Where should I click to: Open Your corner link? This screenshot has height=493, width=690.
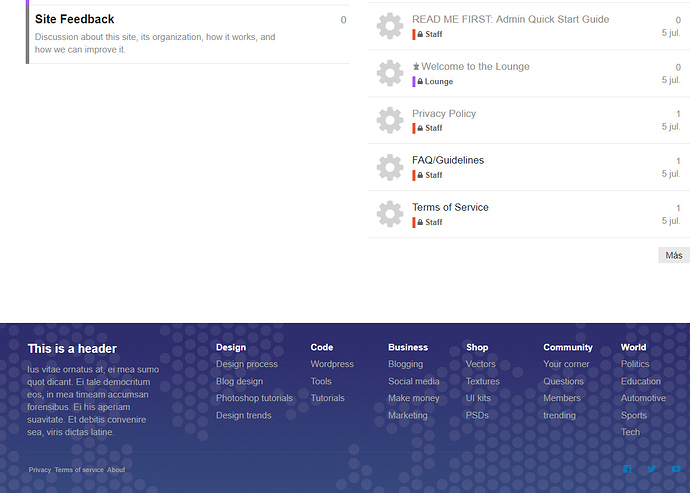click(x=566, y=364)
